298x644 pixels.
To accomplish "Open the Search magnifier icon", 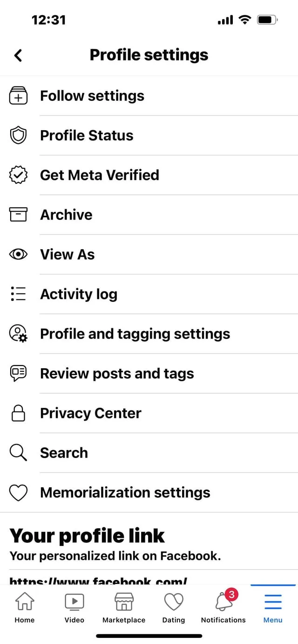I will point(18,452).
